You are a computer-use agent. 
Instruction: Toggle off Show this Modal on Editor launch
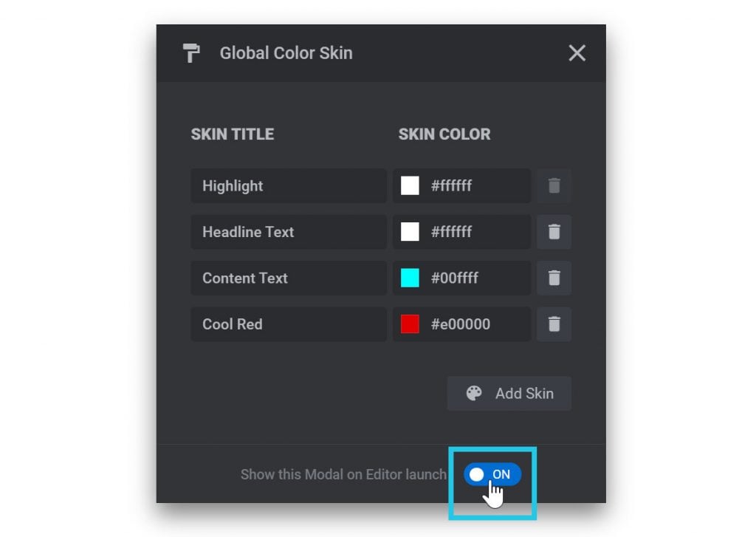[x=493, y=475]
